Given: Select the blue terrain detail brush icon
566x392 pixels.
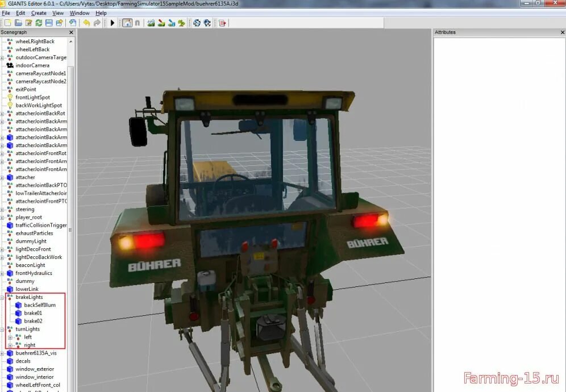Looking at the screenshot, I should pos(172,23).
